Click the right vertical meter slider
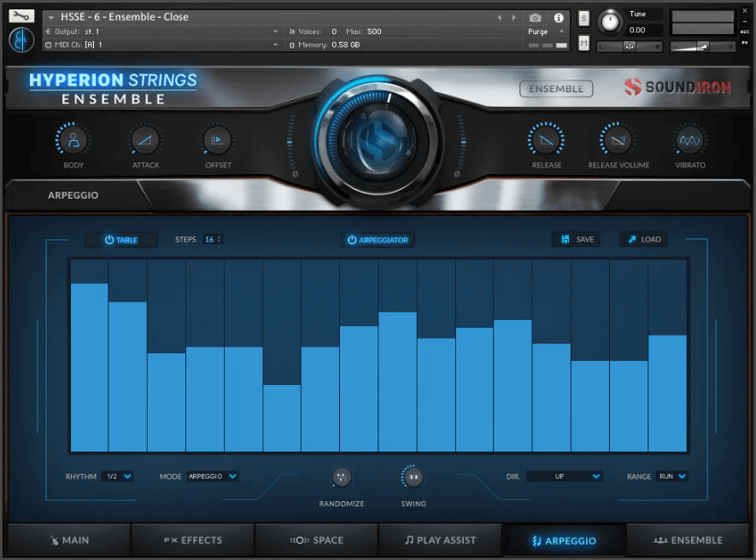The image size is (756, 560). pyautogui.click(x=462, y=143)
